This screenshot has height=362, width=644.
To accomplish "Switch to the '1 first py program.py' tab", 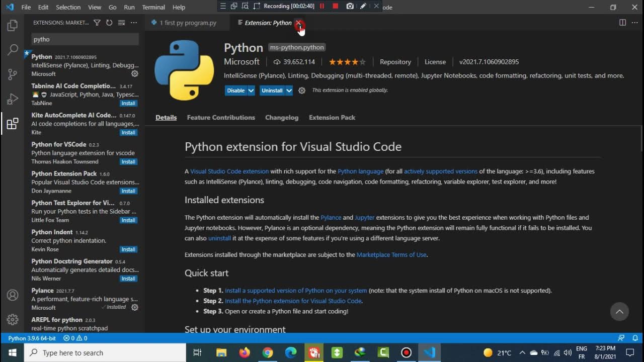I will pyautogui.click(x=188, y=23).
